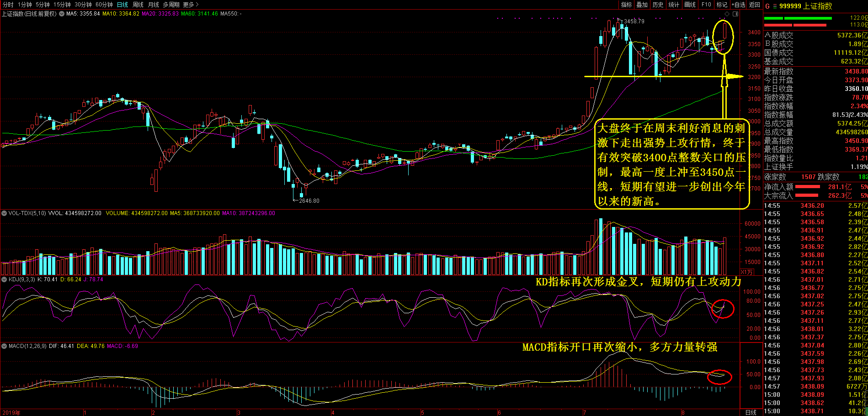Select the 15分钟 period tab
Viewport: 868px width, 416px height.
click(62, 5)
